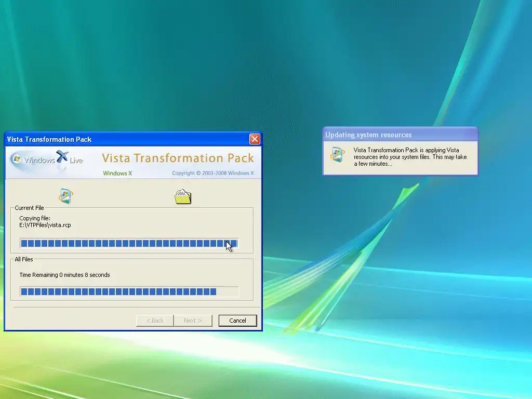The image size is (532, 399).
Task: Click the Windows X Live logo
Action: pos(47,159)
